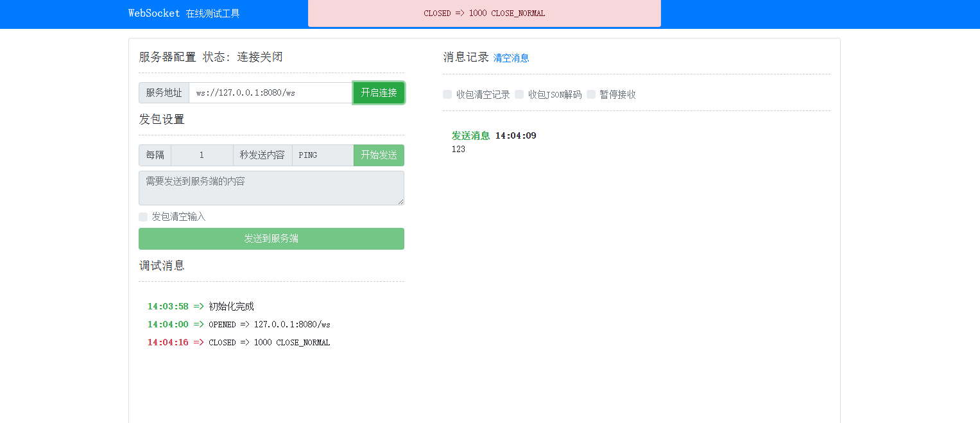Open the WebSocket 在线测试工具 header title
Screen dimensions: 980x423
coord(184,13)
